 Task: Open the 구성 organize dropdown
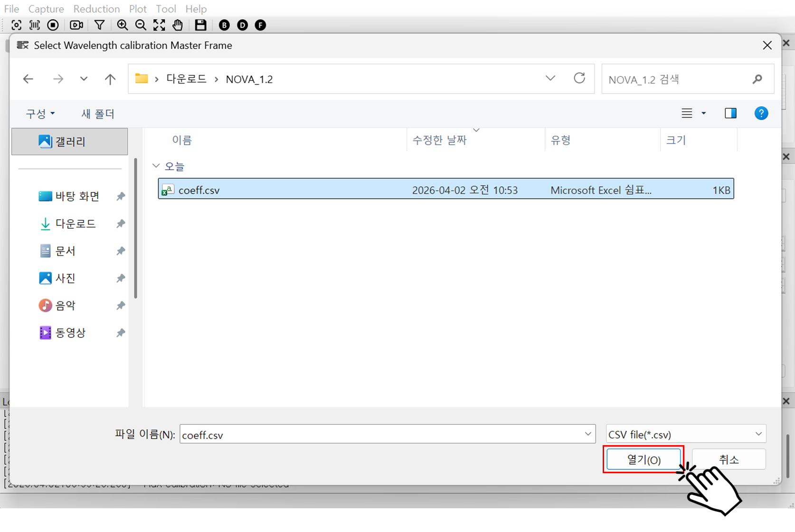click(x=40, y=114)
